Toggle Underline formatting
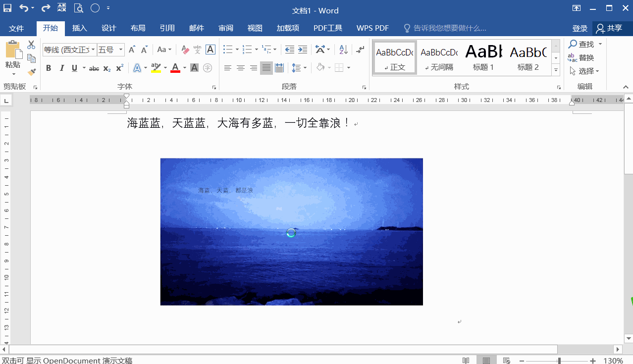This screenshot has width=633, height=364. click(74, 68)
